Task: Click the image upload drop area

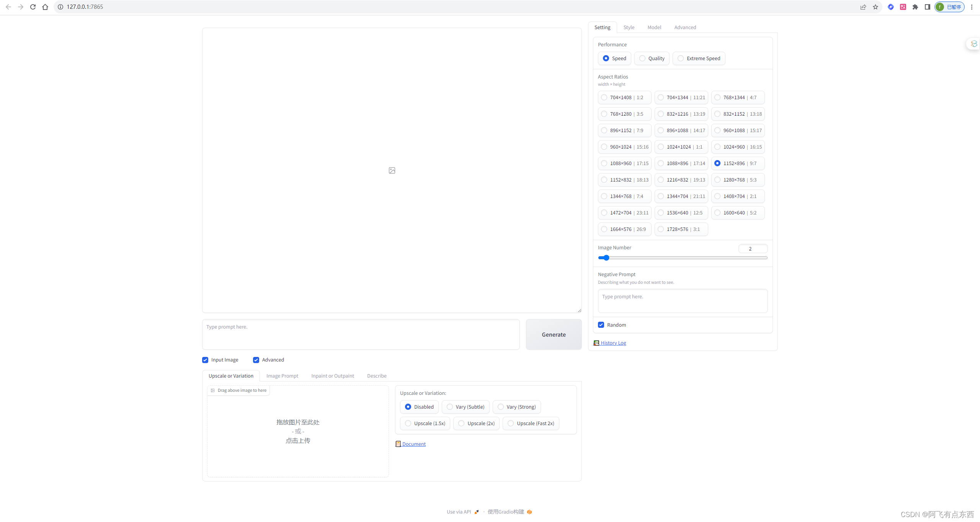Action: tap(298, 431)
